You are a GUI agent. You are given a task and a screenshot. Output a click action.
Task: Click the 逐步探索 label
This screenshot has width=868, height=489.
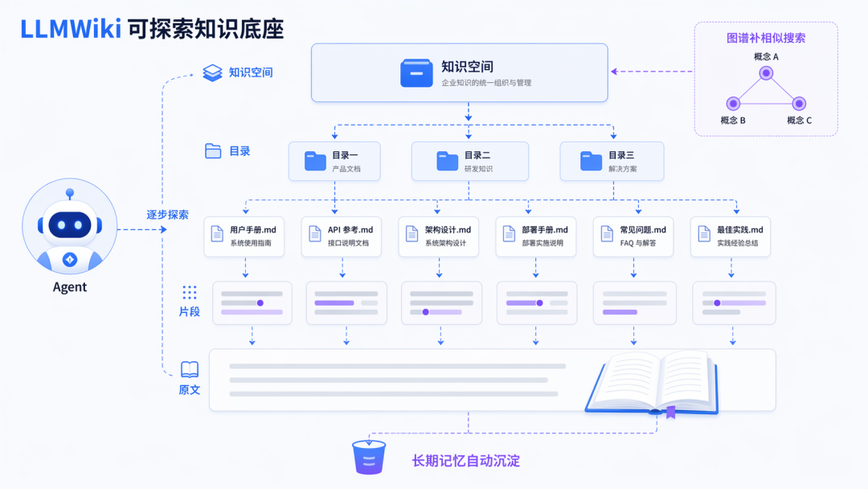tap(168, 215)
